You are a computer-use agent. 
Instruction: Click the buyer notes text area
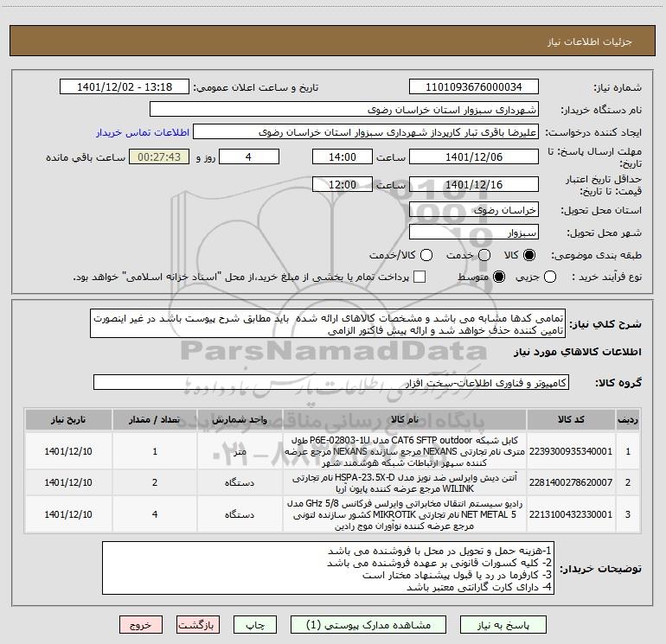[x=329, y=568]
